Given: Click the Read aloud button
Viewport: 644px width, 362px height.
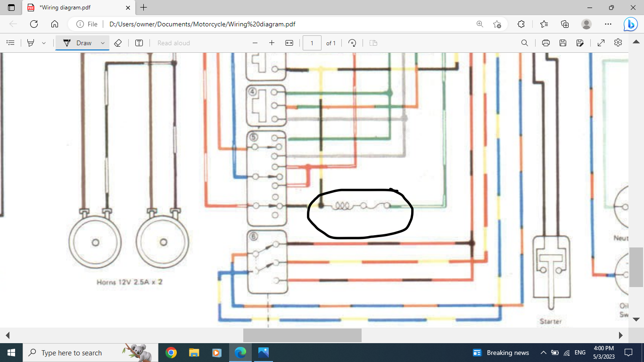Looking at the screenshot, I should [x=173, y=43].
